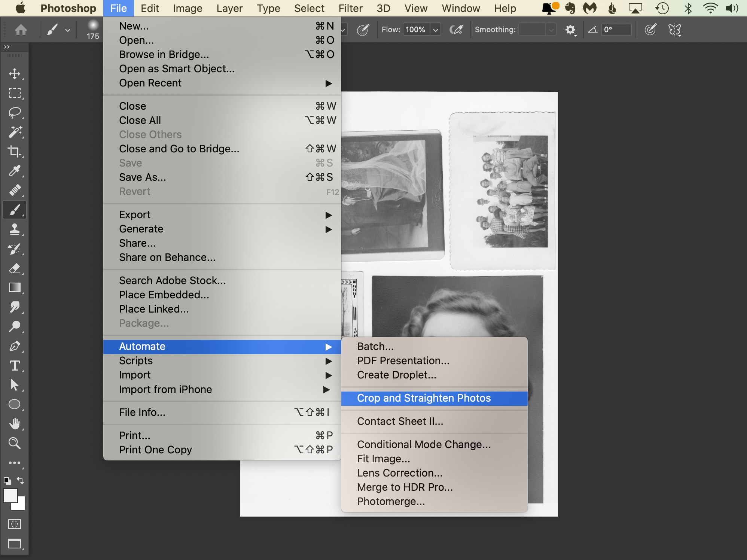Screen dimensions: 747x560
Task: Pick the Eyedropper tool
Action: pyautogui.click(x=15, y=171)
